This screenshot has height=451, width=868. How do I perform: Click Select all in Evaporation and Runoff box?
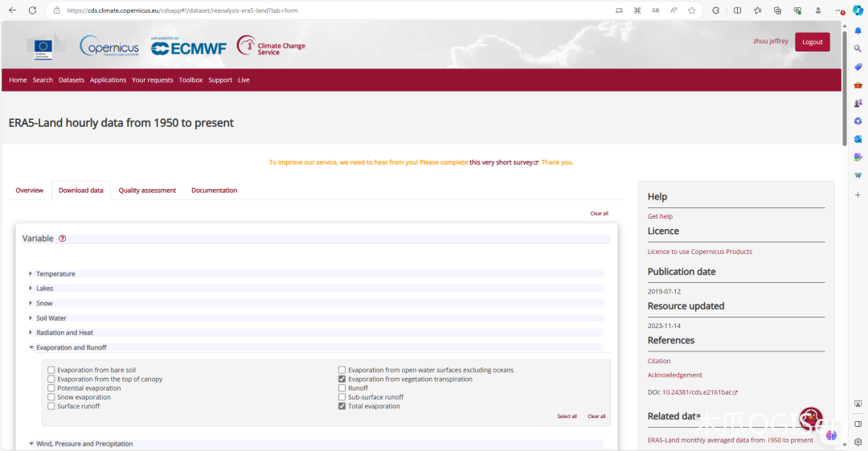(567, 416)
